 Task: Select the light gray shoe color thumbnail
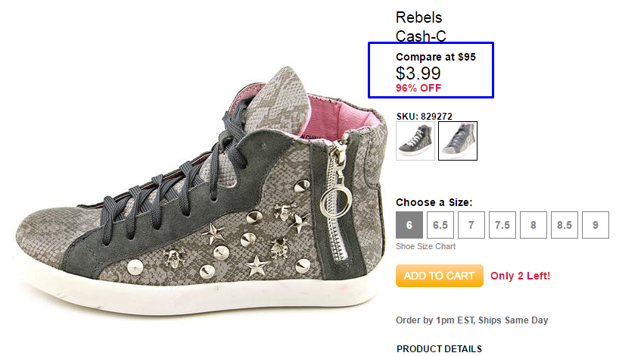(x=458, y=141)
